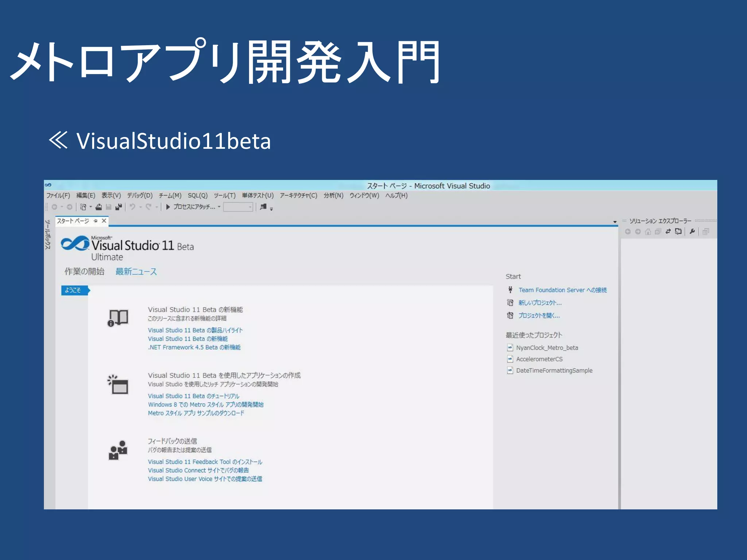
Task: Click the 新しいプロジェクト... link
Action: click(540, 303)
